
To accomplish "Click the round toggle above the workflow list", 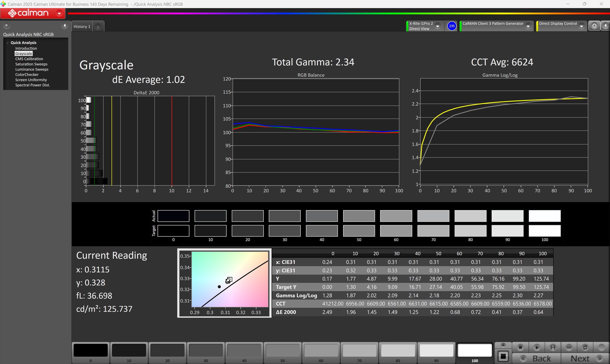I will tap(7, 25).
